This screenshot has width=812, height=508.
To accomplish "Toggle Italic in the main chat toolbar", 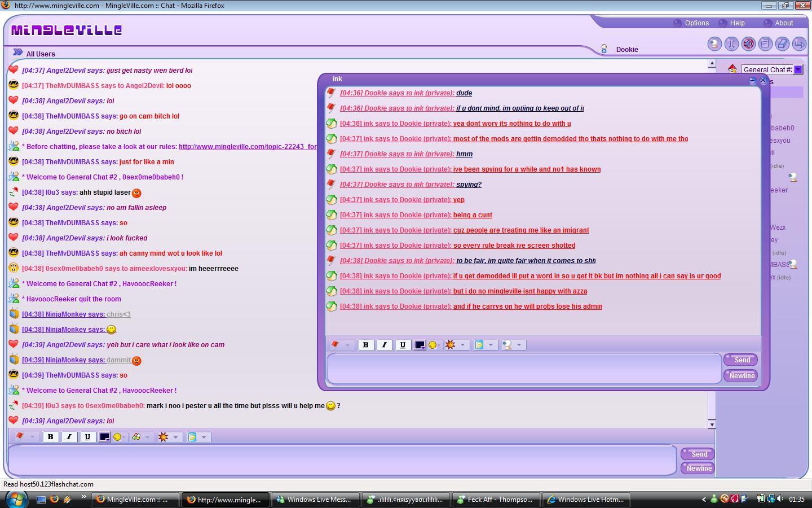I will [x=69, y=437].
